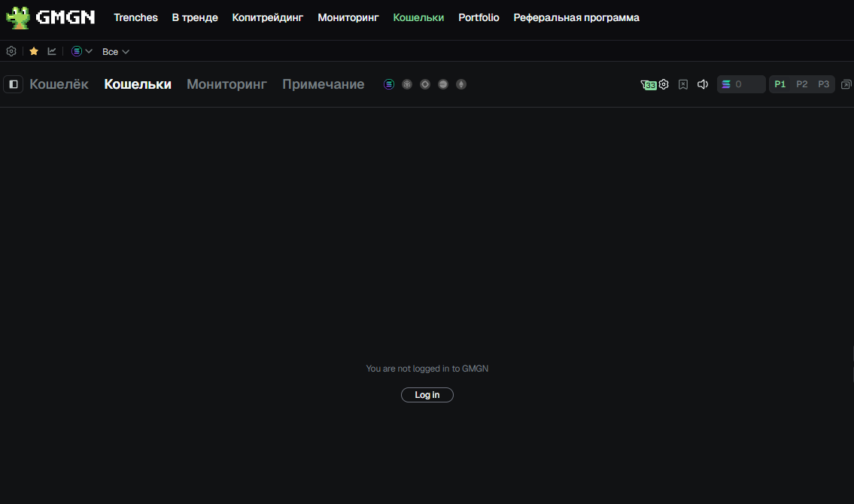This screenshot has width=854, height=504.
Task: Open settings gear in the top sub-bar
Action: click(x=11, y=51)
